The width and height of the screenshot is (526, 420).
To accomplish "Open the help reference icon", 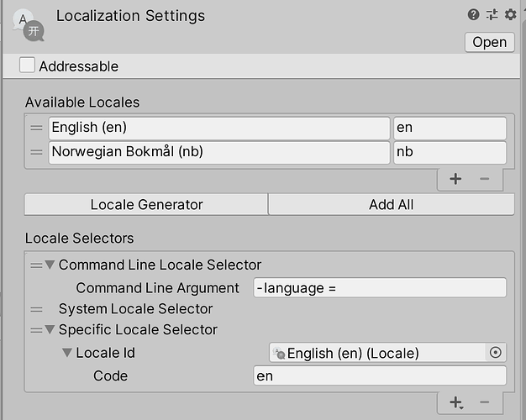I will coord(474,14).
